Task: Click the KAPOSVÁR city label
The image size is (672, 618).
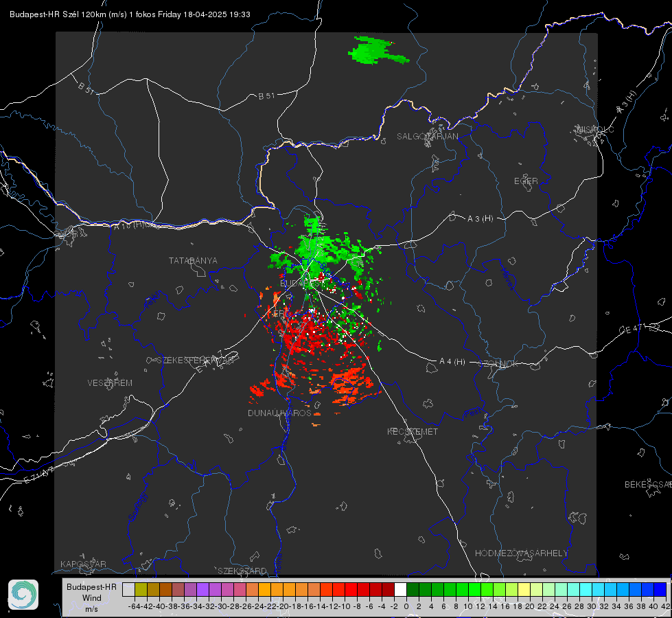Action: (x=83, y=564)
